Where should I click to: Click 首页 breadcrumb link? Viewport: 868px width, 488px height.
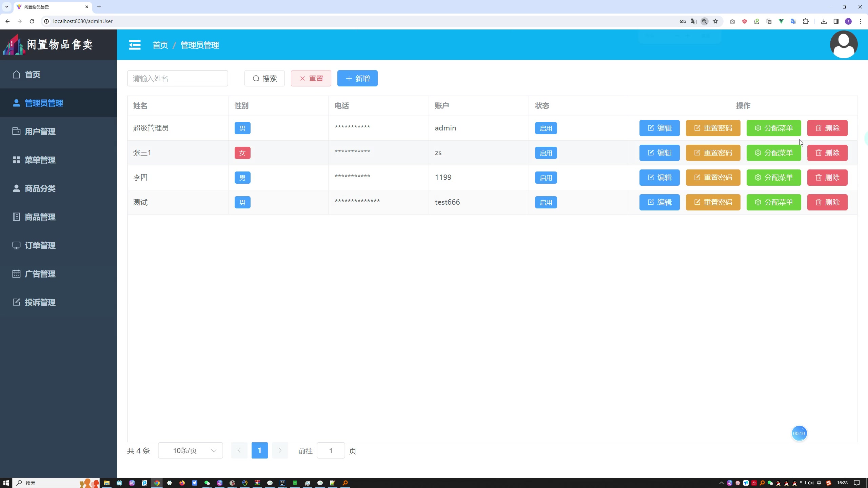pos(160,45)
